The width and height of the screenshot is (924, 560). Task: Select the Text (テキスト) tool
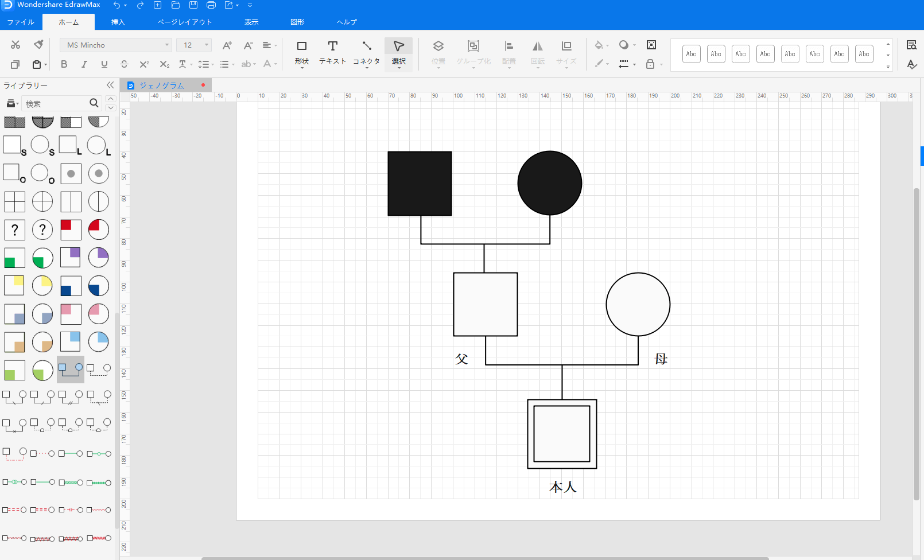pos(332,52)
